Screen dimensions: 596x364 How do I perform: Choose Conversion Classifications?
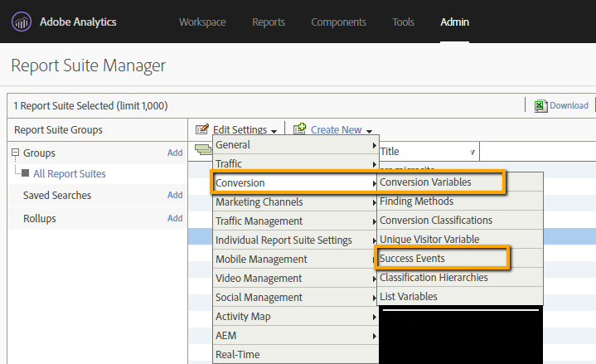[460, 221]
